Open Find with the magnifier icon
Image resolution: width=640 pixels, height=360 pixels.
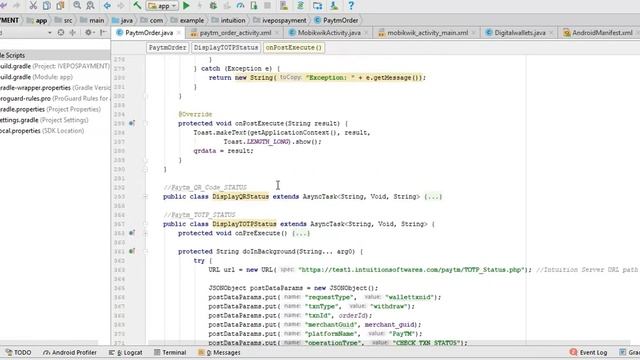point(77,6)
